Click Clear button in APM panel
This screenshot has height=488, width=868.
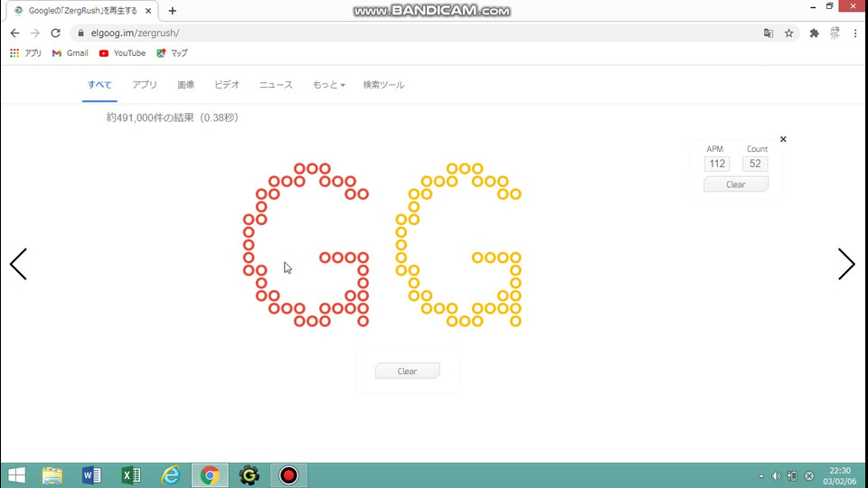(x=736, y=184)
